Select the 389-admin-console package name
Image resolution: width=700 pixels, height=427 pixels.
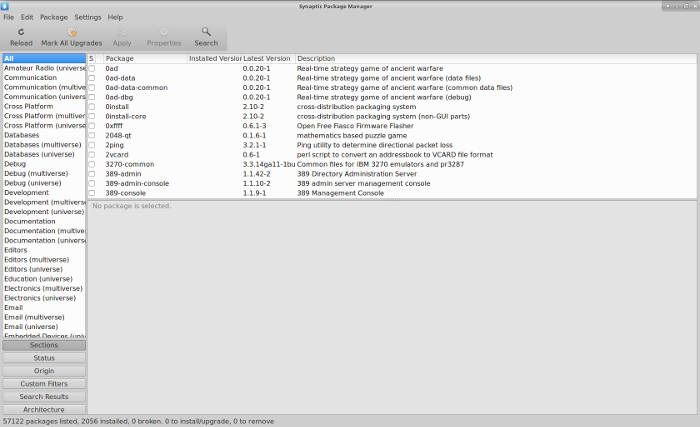coord(137,184)
